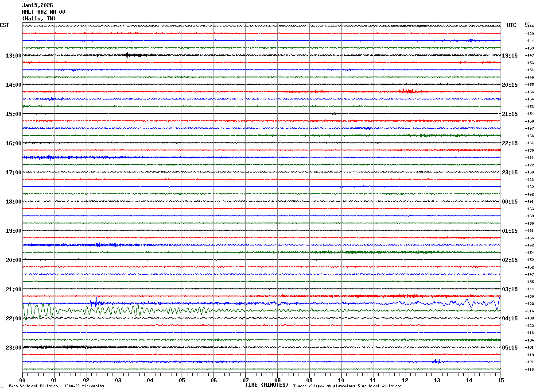Click the traces clipped footnote text
Image resolution: width=536 pixels, height=392 pixels.
click(x=347, y=386)
